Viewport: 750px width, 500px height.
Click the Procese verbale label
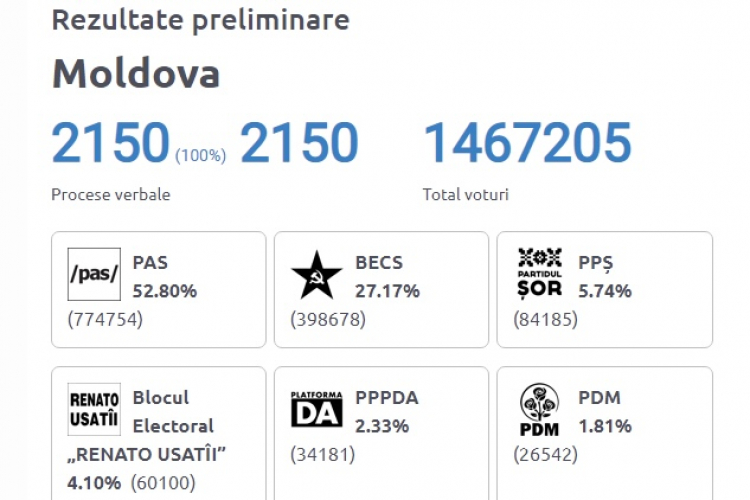pyautogui.click(x=110, y=195)
